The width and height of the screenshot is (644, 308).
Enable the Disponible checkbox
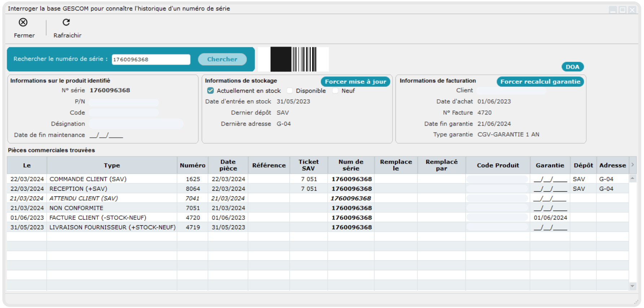pos(290,91)
